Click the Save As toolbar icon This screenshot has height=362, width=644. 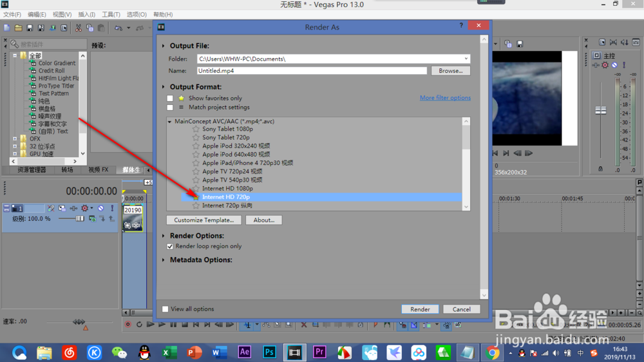tap(41, 28)
